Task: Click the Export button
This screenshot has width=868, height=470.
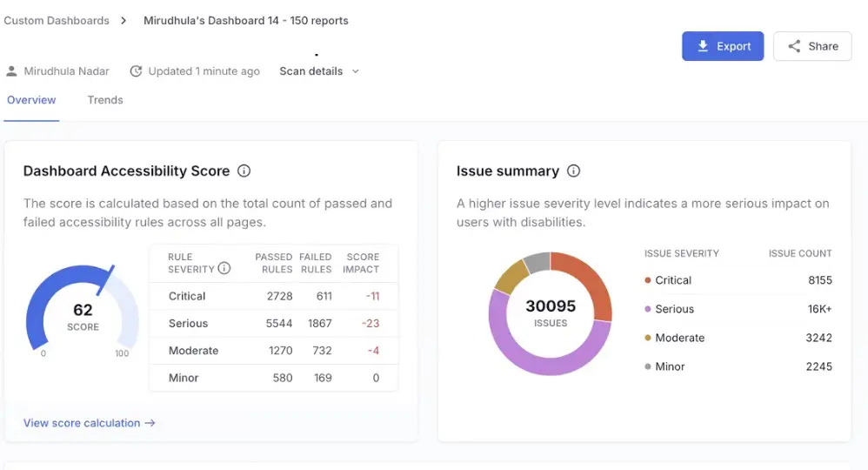Action: coord(723,46)
